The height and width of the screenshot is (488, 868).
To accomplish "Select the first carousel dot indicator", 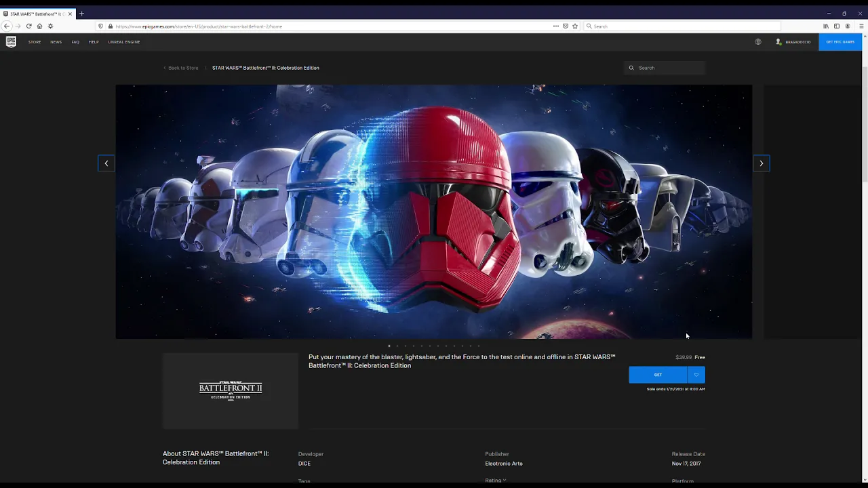I will coord(389,346).
